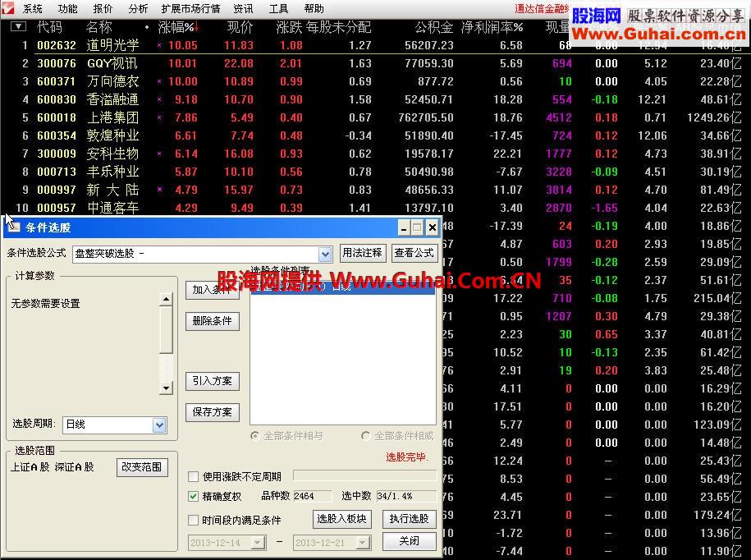Open the table column selector triangle icon
751x560 pixels.
(18, 27)
